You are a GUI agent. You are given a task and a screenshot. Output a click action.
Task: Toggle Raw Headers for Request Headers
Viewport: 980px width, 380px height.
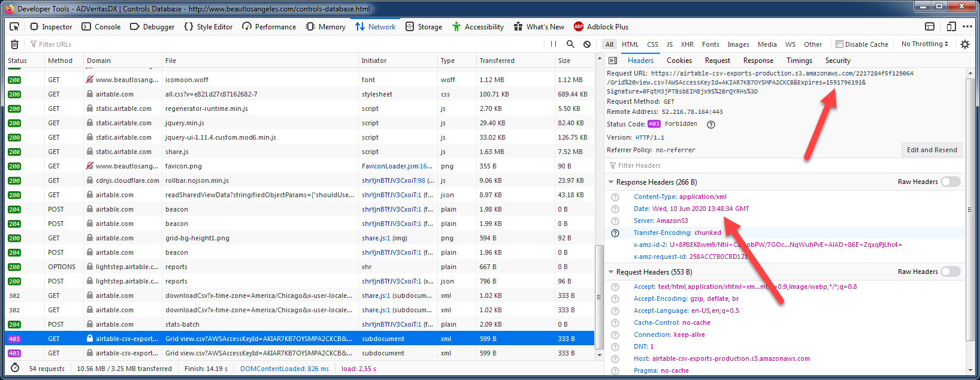click(x=950, y=272)
